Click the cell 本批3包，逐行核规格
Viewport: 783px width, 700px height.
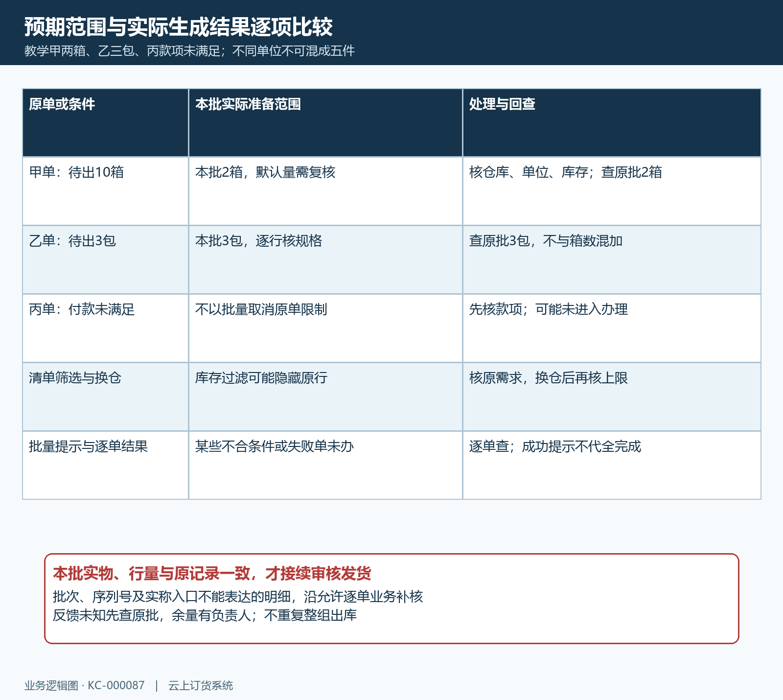coord(325,260)
